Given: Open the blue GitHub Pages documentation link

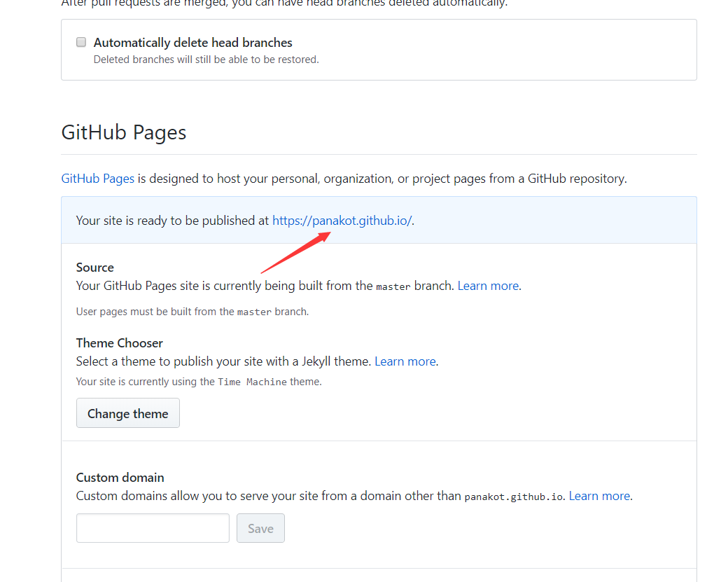Looking at the screenshot, I should pos(97,179).
